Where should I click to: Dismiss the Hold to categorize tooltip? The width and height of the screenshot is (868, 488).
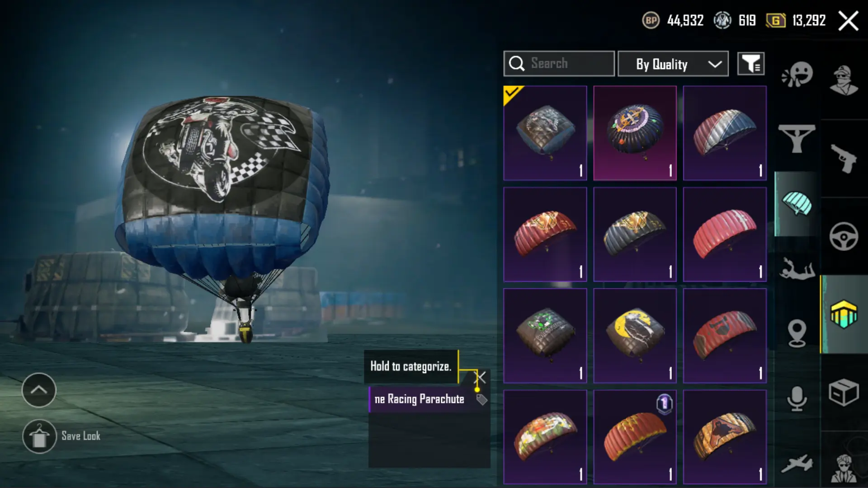point(481,377)
